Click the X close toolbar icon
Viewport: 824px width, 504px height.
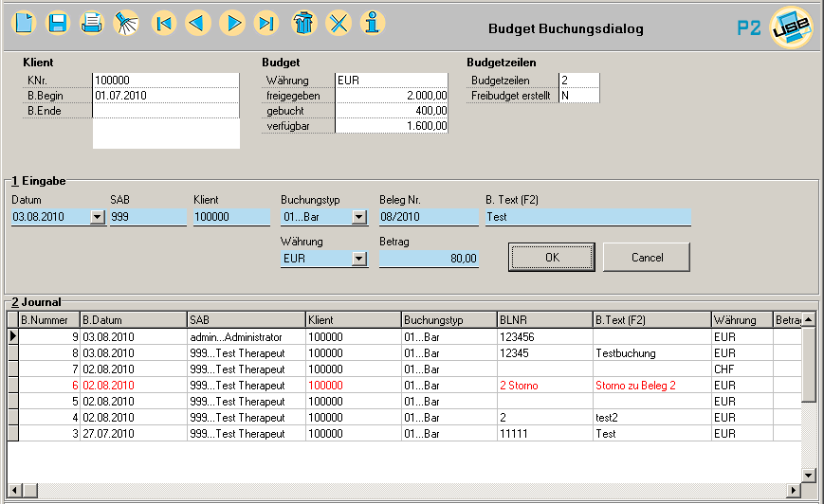339,23
